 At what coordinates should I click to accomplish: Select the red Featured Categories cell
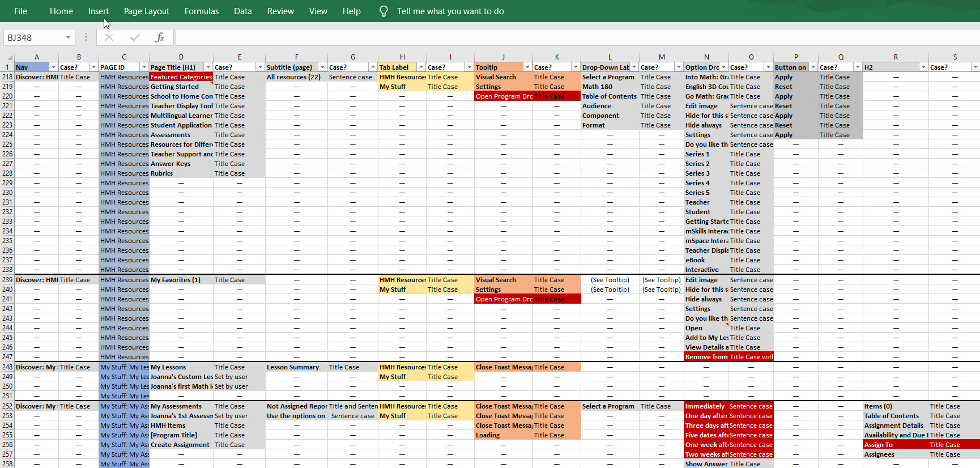tap(181, 77)
